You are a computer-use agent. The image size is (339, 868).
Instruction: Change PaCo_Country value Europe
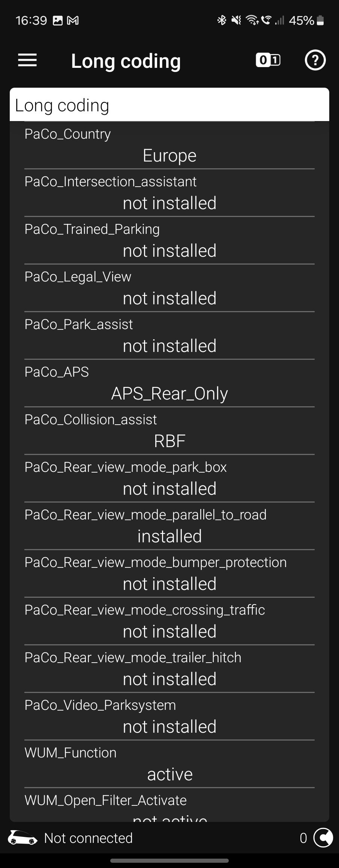[169, 145]
